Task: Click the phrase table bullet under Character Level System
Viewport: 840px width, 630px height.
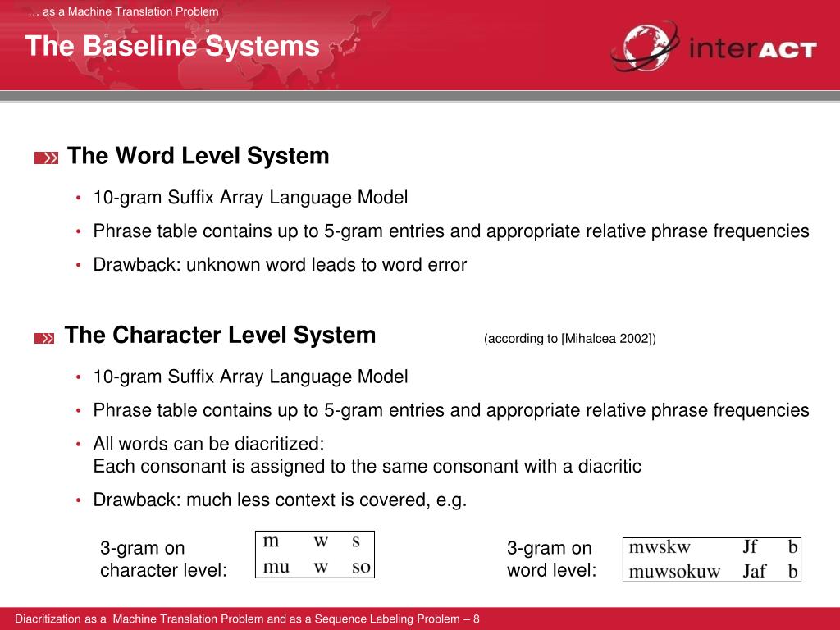Action: coord(451,410)
